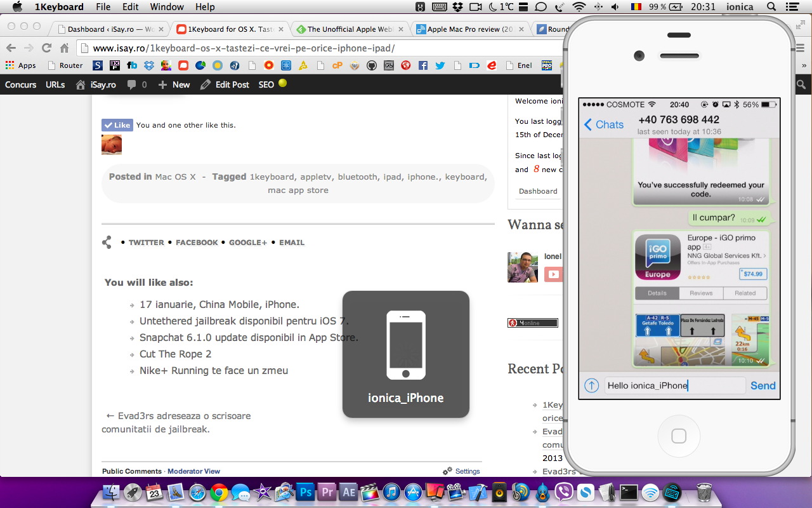Click the WordPress comments bubble icon

coord(131,84)
